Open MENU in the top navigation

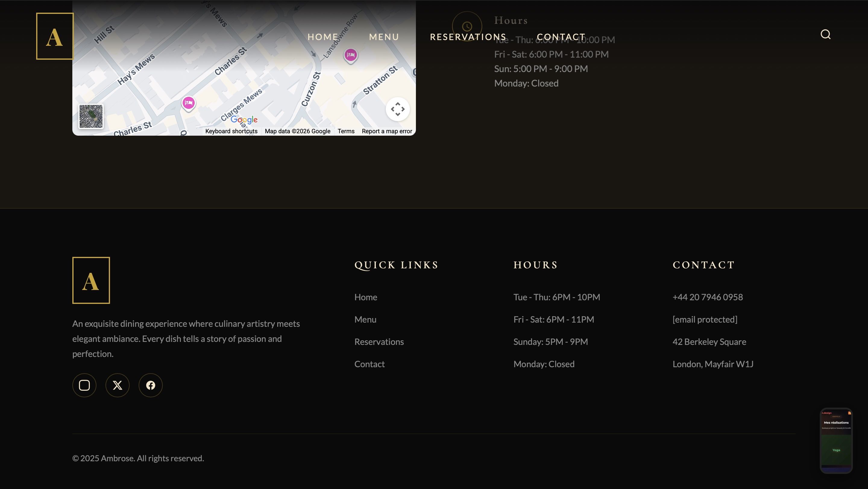coord(384,37)
